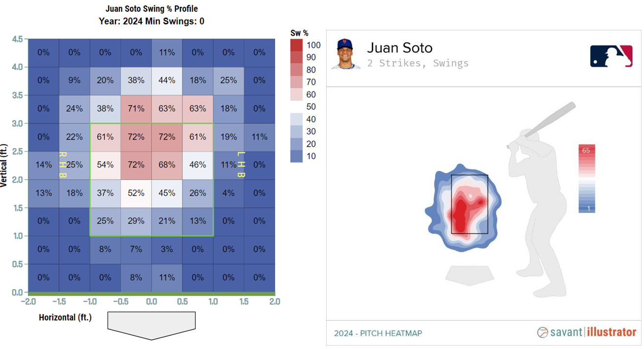
Task: Click the home plate shape below the swing chart
Action: click(x=151, y=325)
